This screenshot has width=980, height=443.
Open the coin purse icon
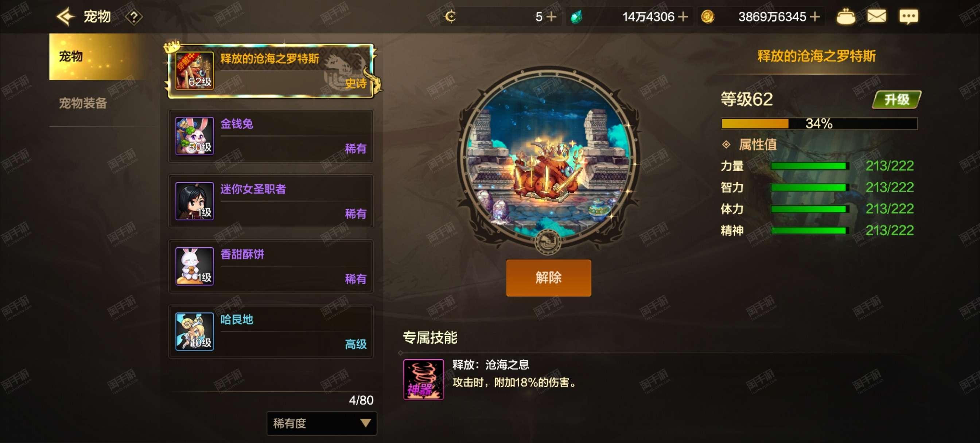845,16
